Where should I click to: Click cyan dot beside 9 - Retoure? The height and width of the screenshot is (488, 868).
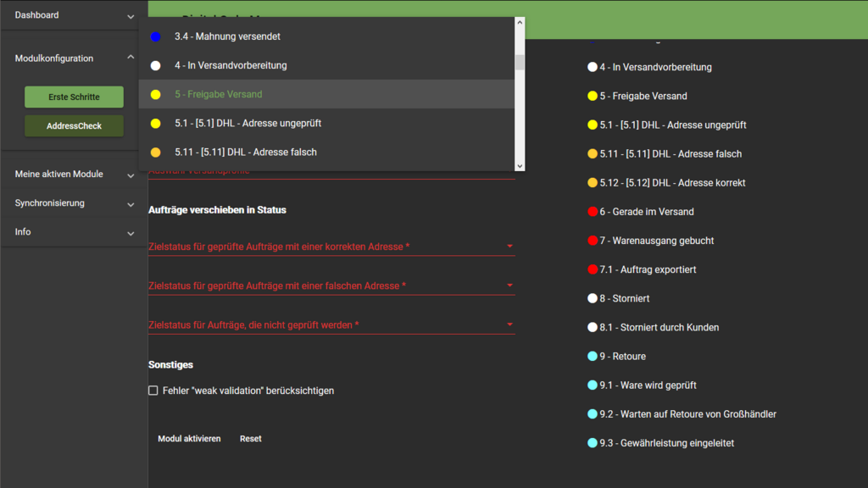(593, 357)
